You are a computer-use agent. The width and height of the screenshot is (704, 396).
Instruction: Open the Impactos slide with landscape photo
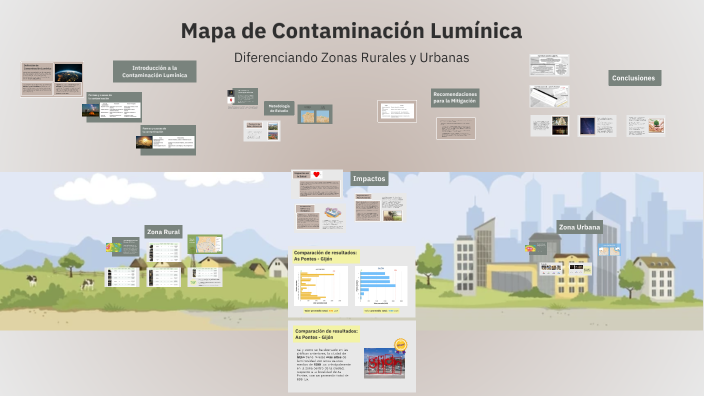tap(379, 208)
